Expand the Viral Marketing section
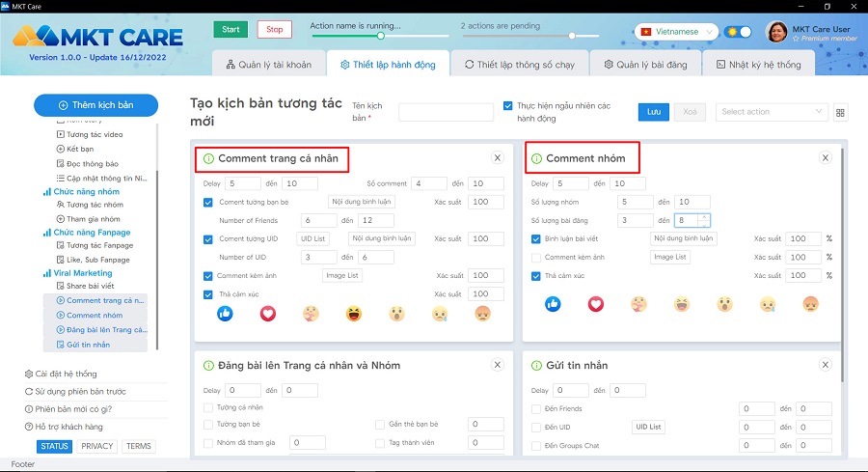The width and height of the screenshot is (868, 472). pyautogui.click(x=77, y=273)
